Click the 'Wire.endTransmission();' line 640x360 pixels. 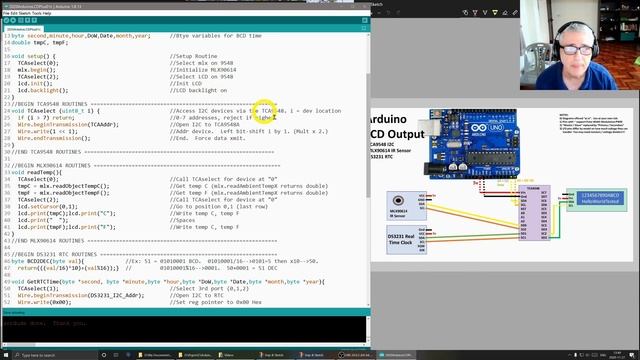tap(54, 138)
